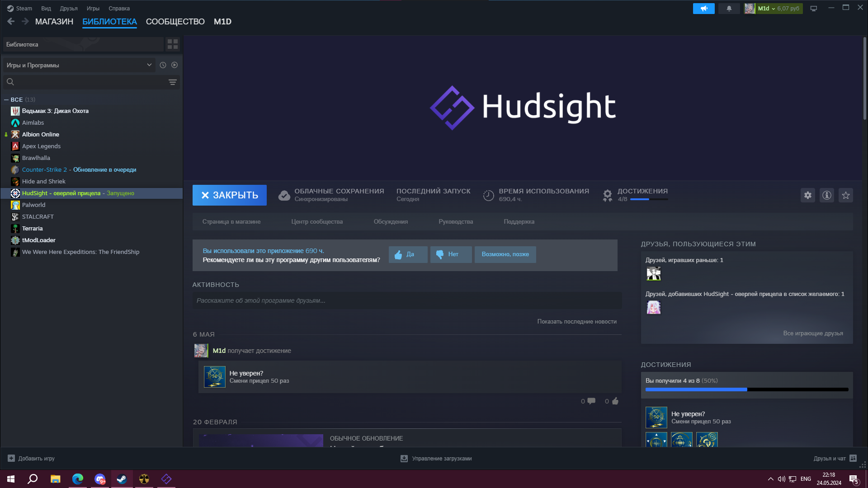Switch to СООБЩЕСТВО tab
The image size is (868, 488).
[x=175, y=22]
